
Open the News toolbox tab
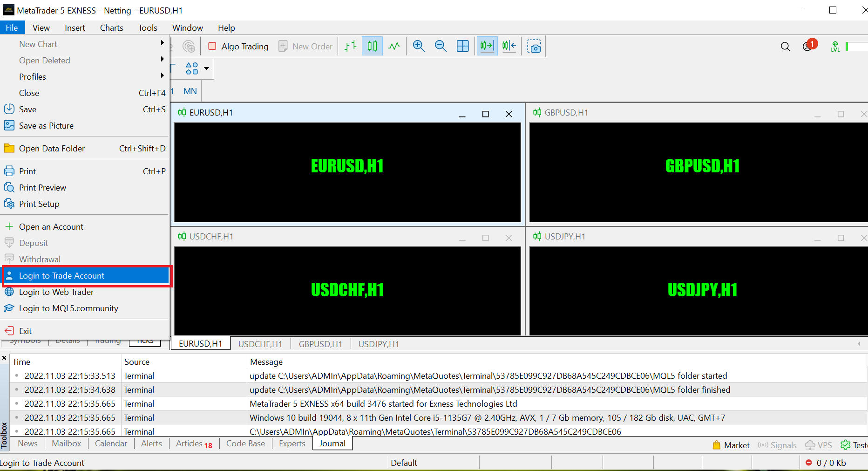27,444
